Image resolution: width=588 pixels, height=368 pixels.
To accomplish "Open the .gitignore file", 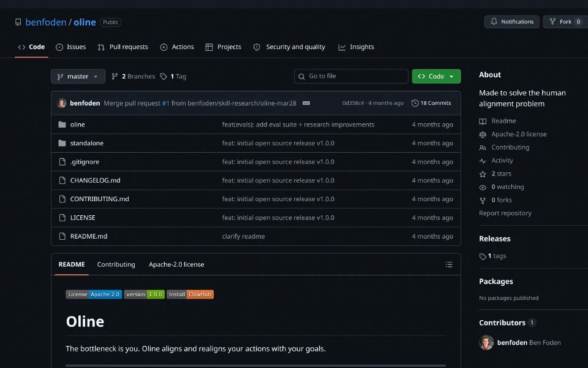I will (85, 162).
